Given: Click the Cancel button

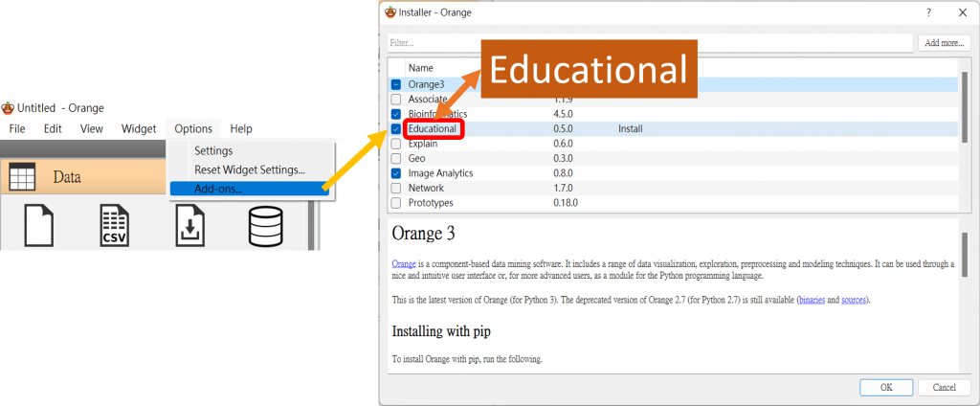Looking at the screenshot, I should [x=944, y=387].
